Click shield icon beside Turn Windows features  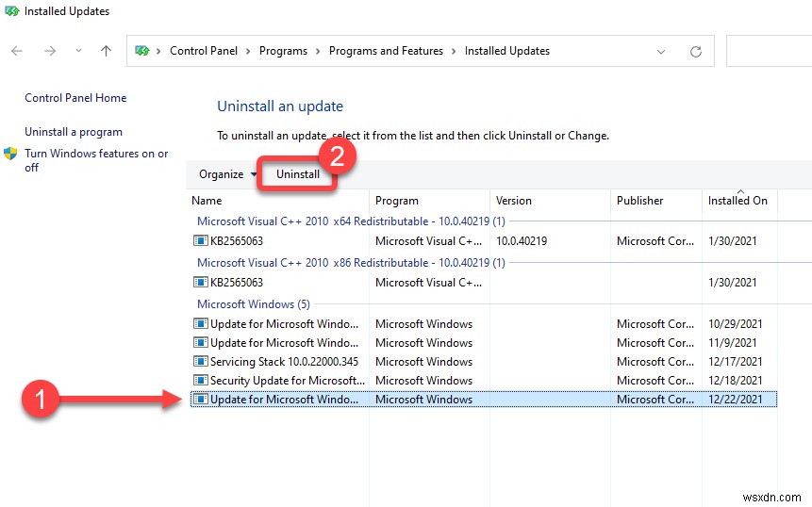click(10, 154)
